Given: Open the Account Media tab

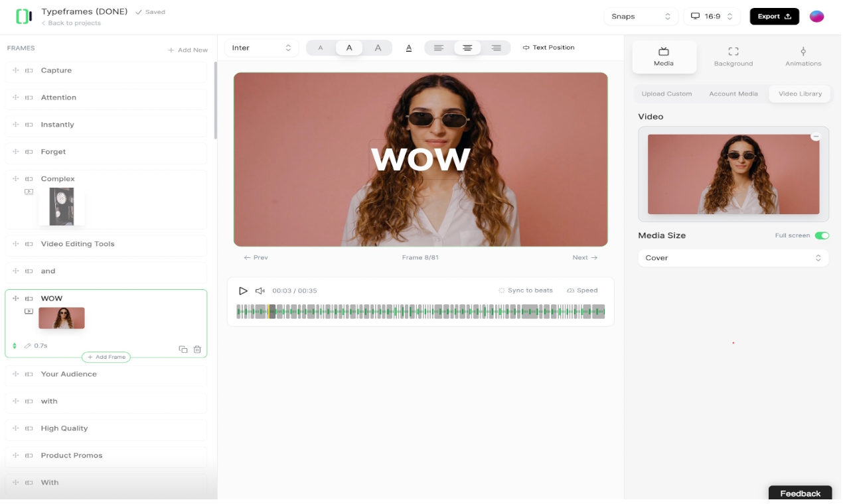Looking at the screenshot, I should pyautogui.click(x=733, y=94).
